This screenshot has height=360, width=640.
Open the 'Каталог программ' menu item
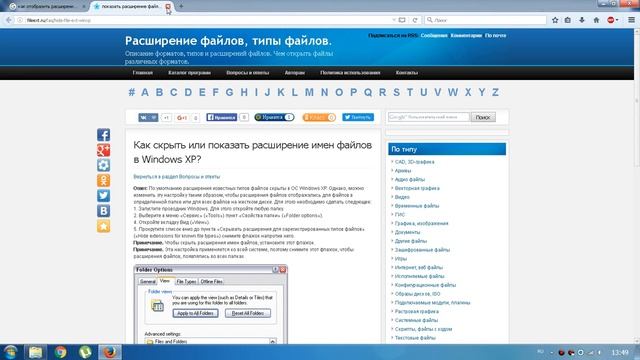point(189,73)
